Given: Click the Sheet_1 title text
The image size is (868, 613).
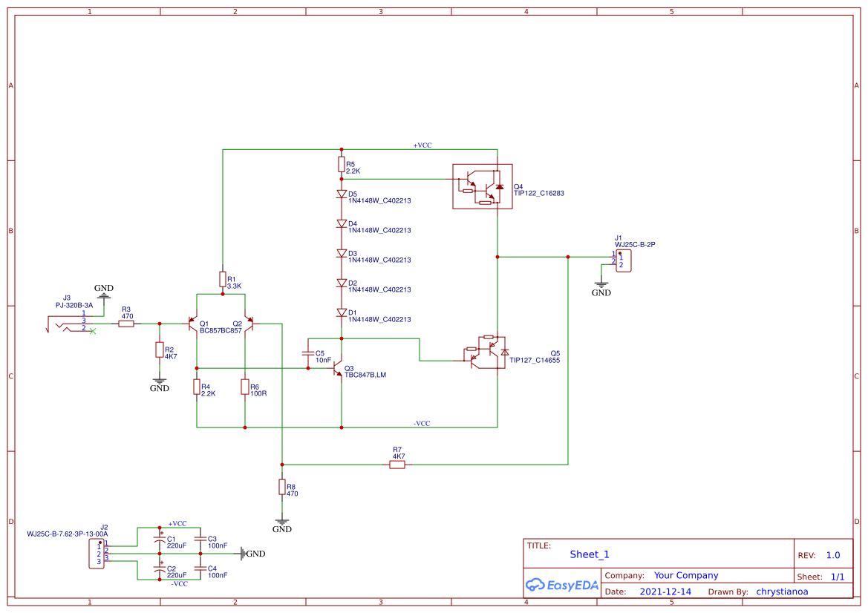Looking at the screenshot, I should pos(589,554).
